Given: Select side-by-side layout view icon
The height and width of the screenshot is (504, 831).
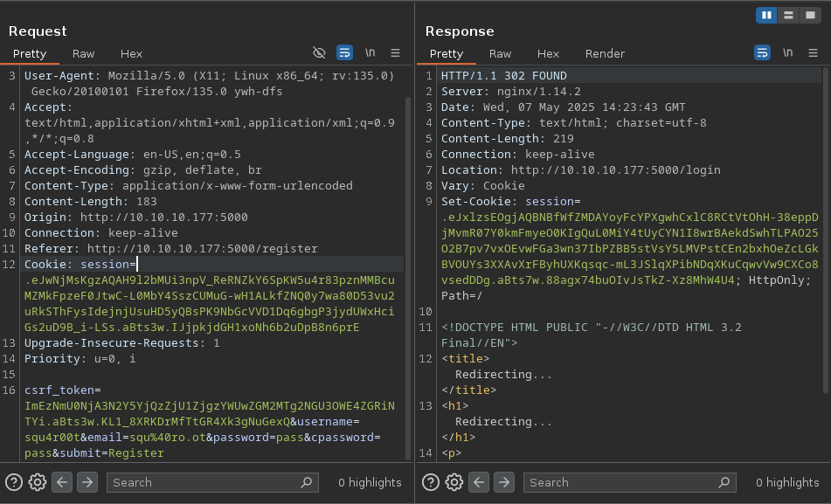Looking at the screenshot, I should pyautogui.click(x=767, y=15).
